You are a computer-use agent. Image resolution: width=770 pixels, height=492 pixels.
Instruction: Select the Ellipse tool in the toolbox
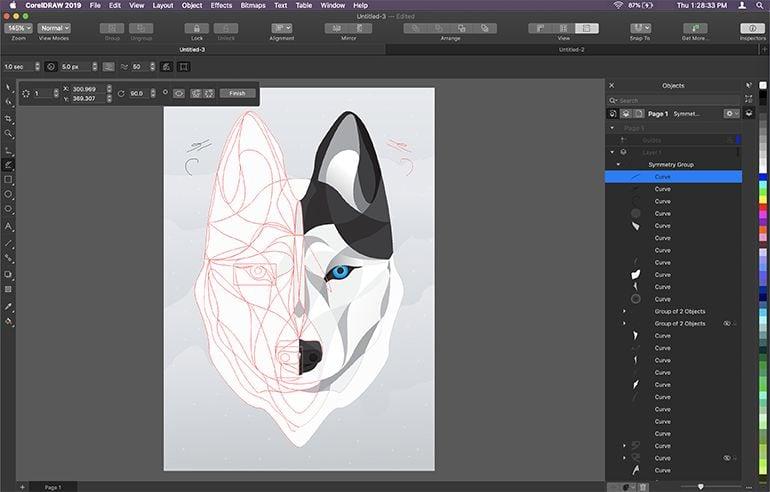(x=9, y=194)
